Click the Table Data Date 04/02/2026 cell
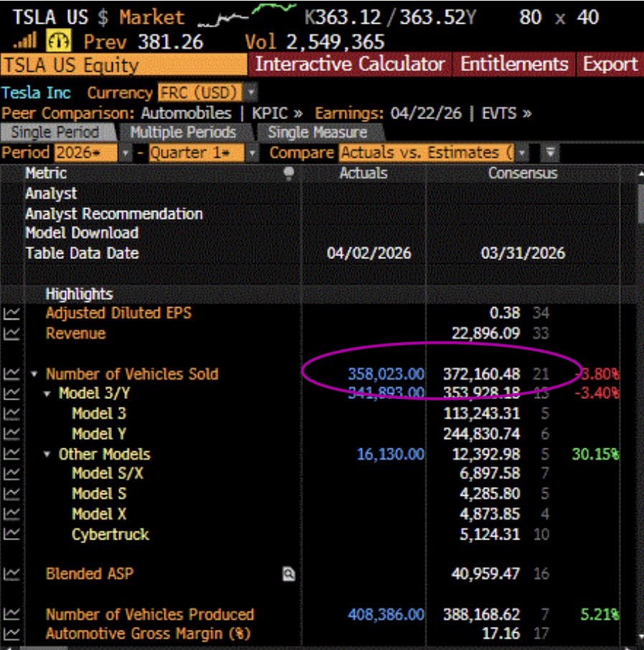This screenshot has width=644, height=650. 369,253
